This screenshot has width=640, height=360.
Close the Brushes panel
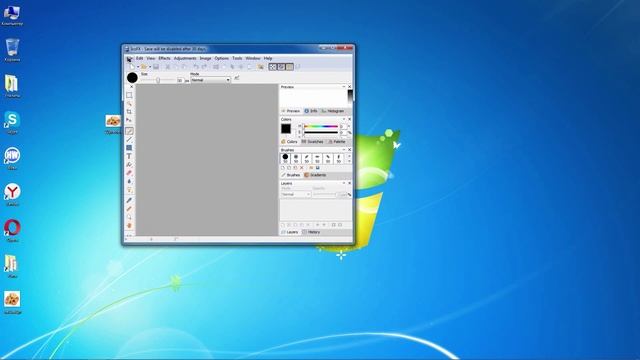(349, 150)
